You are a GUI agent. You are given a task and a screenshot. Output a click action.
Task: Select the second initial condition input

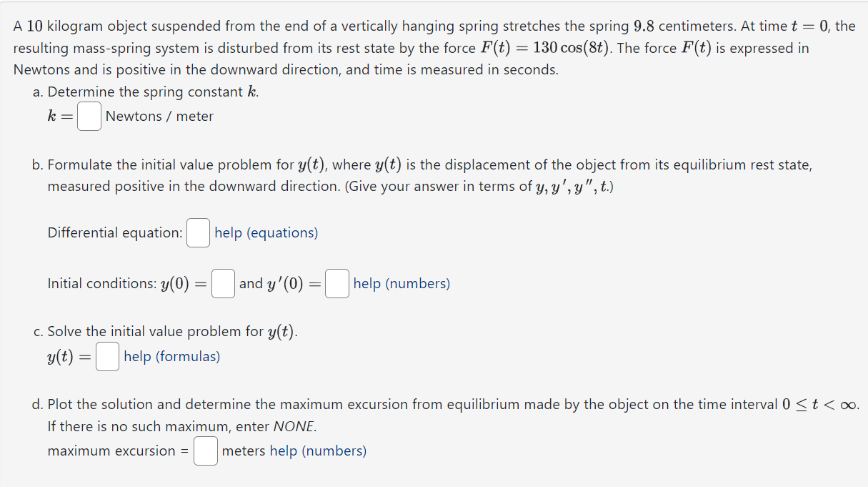[x=336, y=283]
